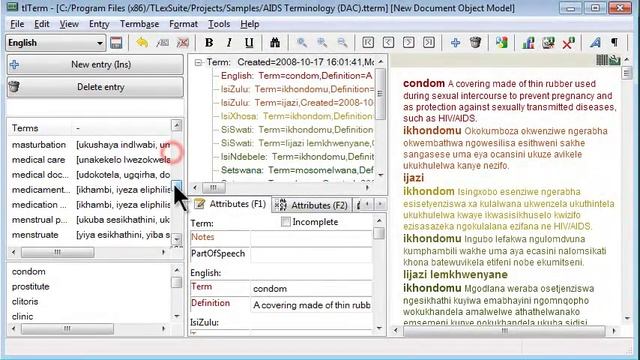Select clitoris in lower list
640x360 pixels.
pos(25,302)
